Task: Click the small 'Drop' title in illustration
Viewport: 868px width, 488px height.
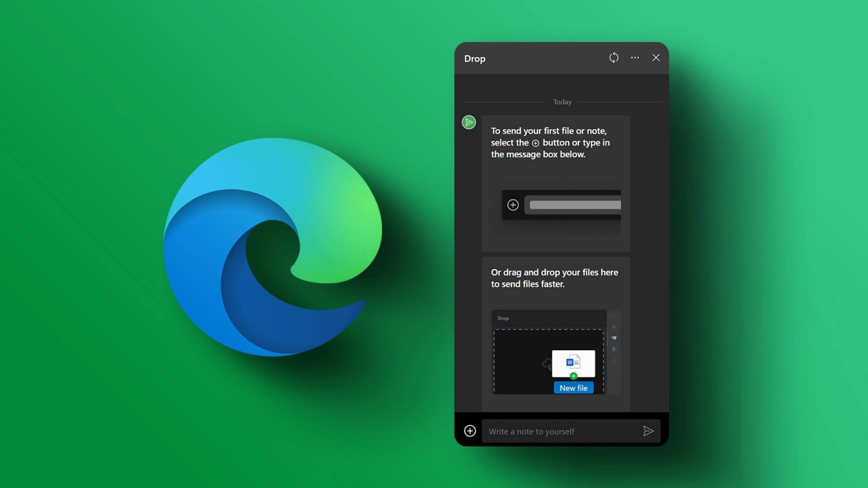Action: point(503,319)
